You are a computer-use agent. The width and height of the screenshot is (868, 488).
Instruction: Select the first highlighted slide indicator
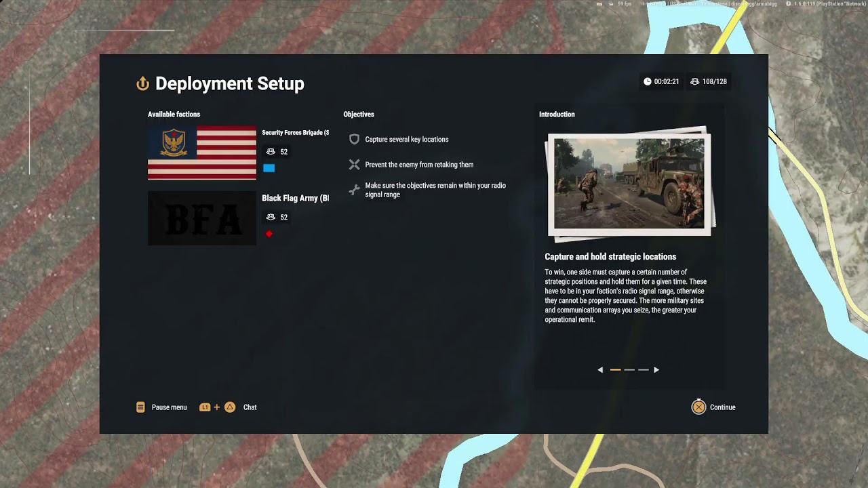pos(616,370)
